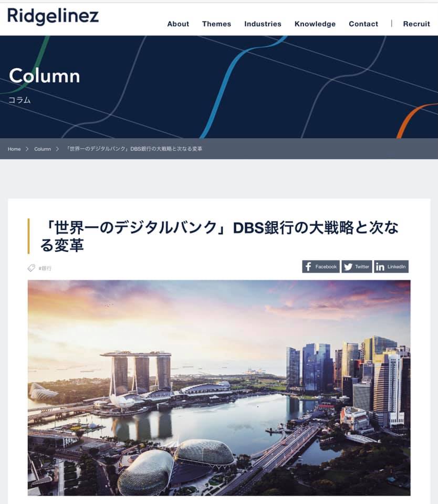Open the Industries menu
The width and height of the screenshot is (438, 504).
pos(263,24)
